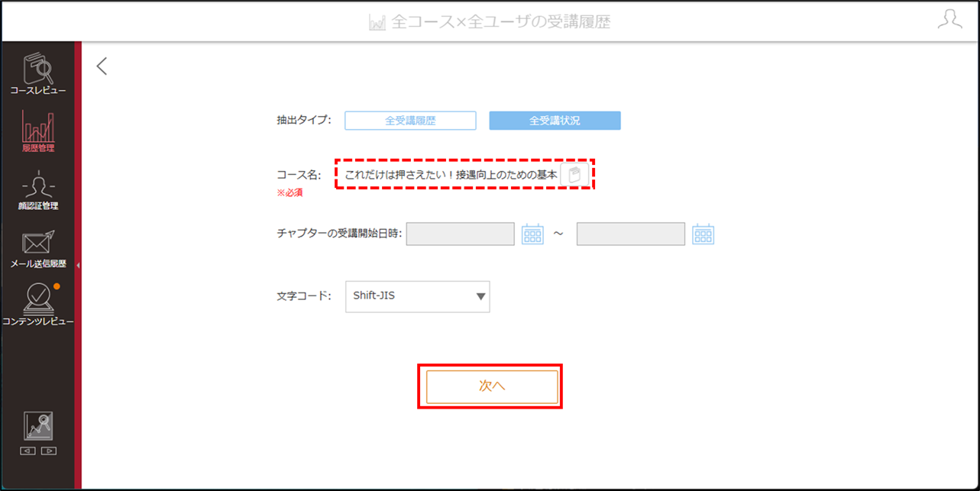This screenshot has height=491, width=980.
Task: Open the user profile icon
Action: (x=949, y=19)
